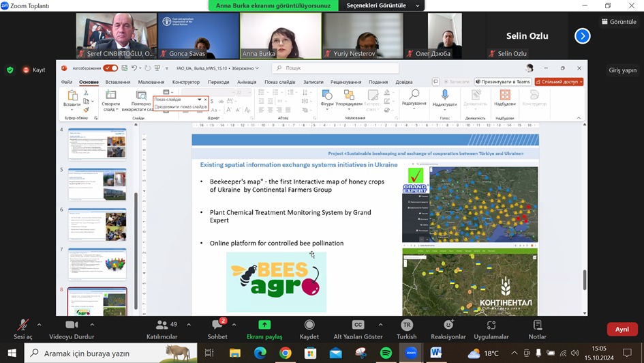Click the format painter brush icon
644x363 pixels.
click(x=87, y=110)
